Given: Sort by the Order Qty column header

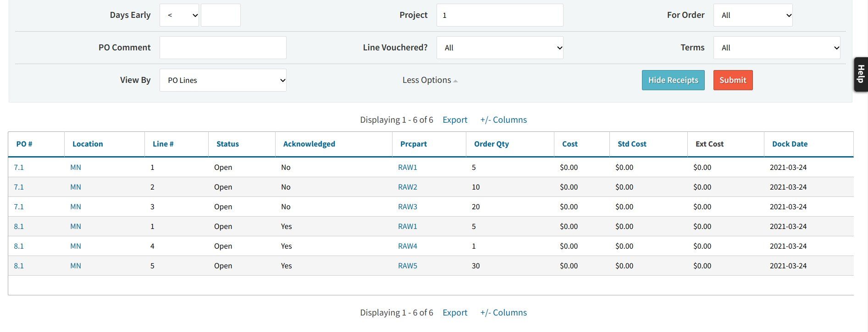Looking at the screenshot, I should pyautogui.click(x=491, y=144).
